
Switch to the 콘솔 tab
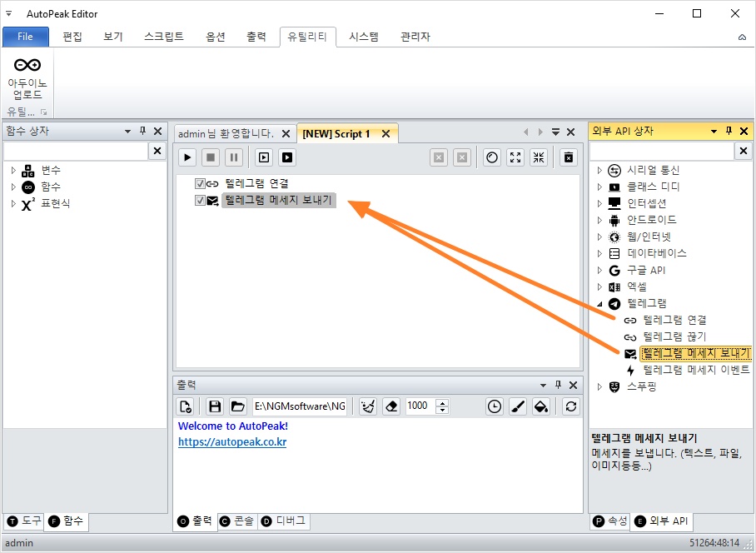pyautogui.click(x=237, y=521)
